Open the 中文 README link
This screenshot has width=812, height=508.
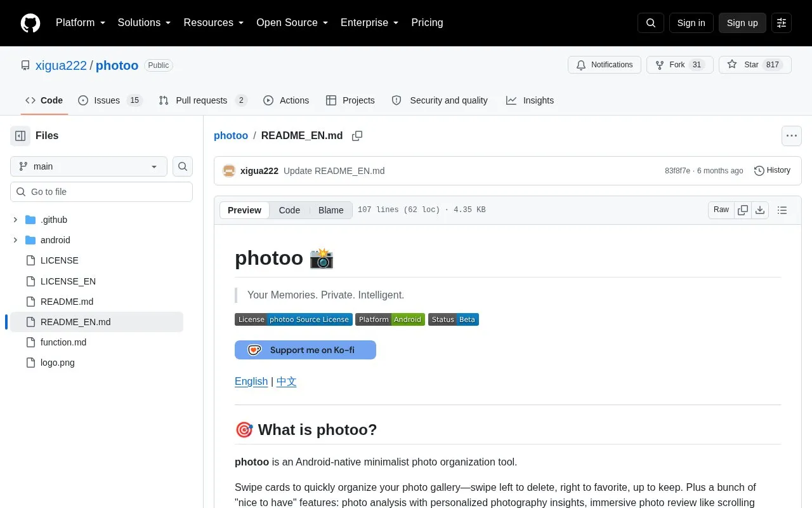point(286,382)
